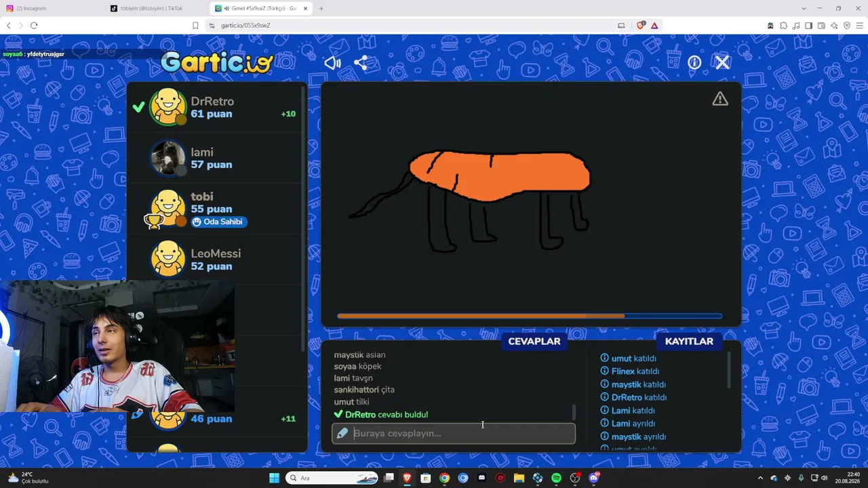Open Spotify from the taskbar
The width and height of the screenshot is (868, 488).
(556, 478)
